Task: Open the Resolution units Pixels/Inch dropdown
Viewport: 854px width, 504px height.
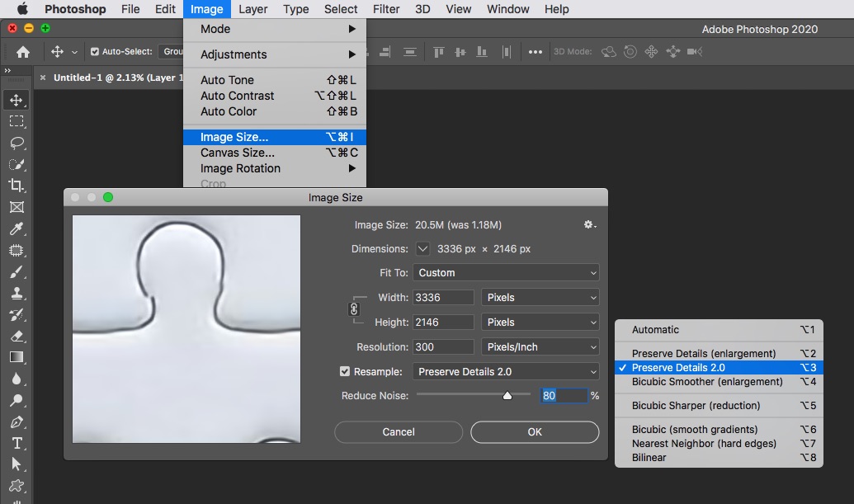Action: tap(540, 346)
